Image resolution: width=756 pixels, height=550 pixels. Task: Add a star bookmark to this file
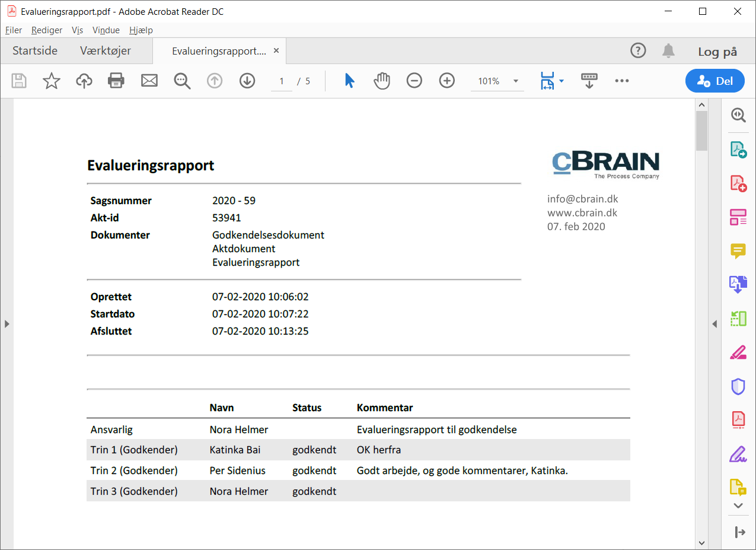pyautogui.click(x=52, y=81)
